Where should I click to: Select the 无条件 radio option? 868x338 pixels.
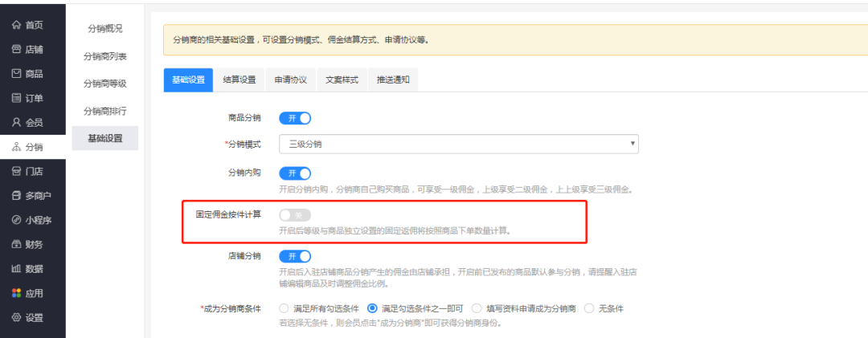click(588, 308)
